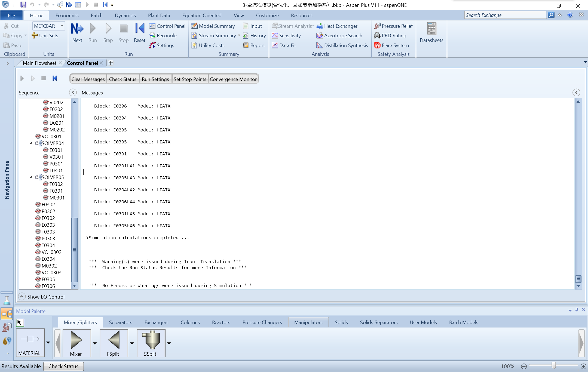
Task: Toggle Show EO Control expander
Action: point(22,296)
